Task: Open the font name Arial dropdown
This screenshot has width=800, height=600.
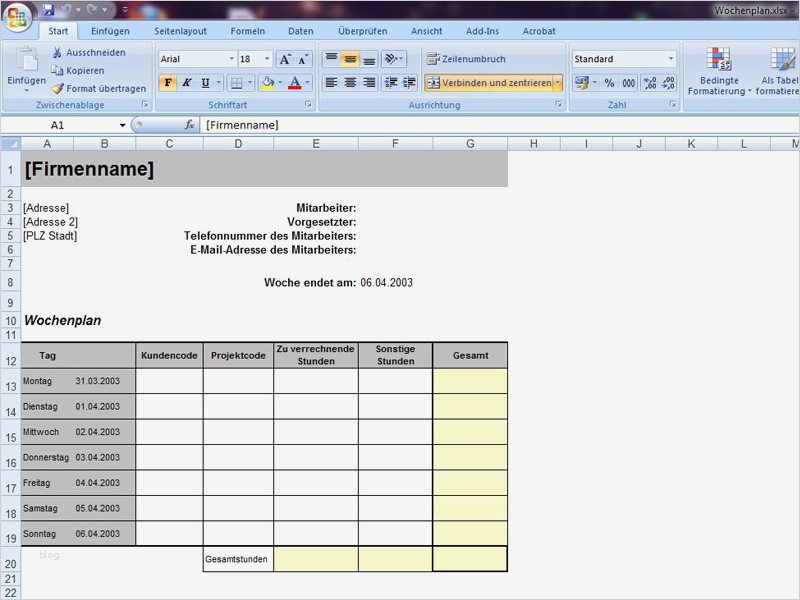Action: tap(232, 58)
